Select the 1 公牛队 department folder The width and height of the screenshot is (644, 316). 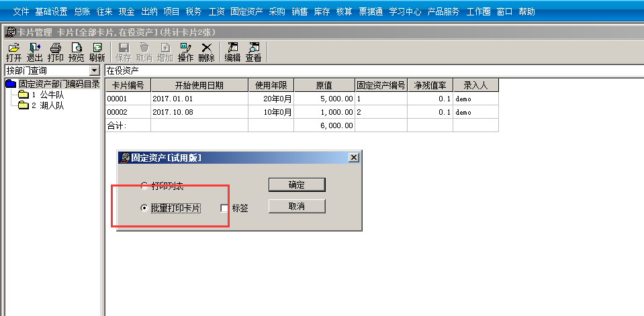coord(47,95)
